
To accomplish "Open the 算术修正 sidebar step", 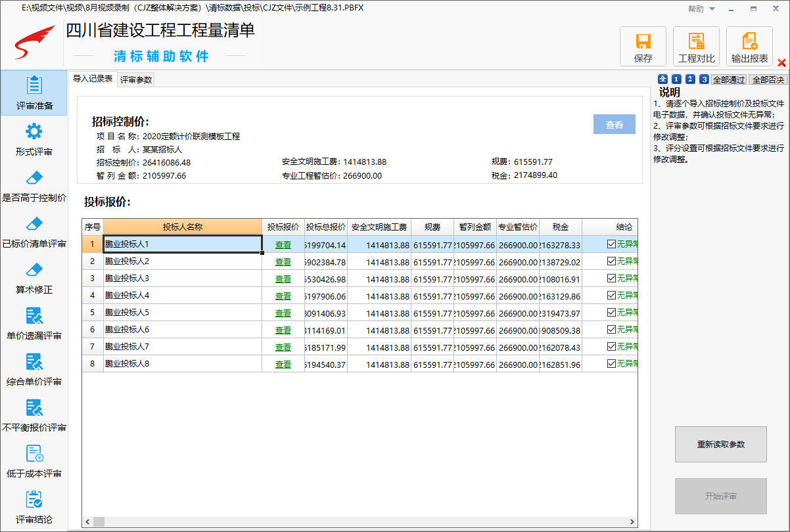I will point(34,277).
